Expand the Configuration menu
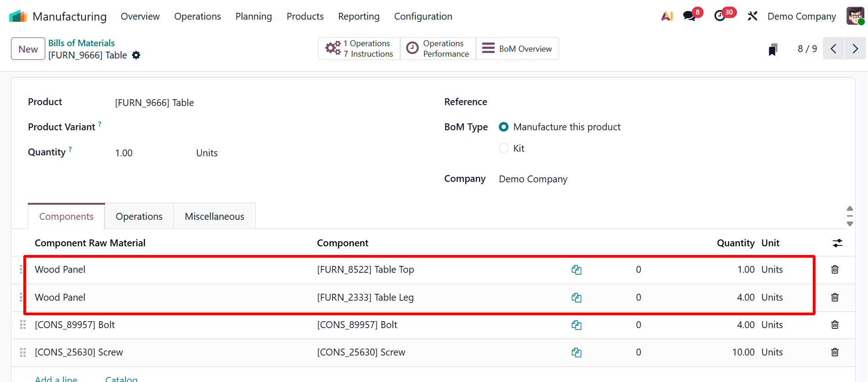The image size is (868, 382). 423,16
